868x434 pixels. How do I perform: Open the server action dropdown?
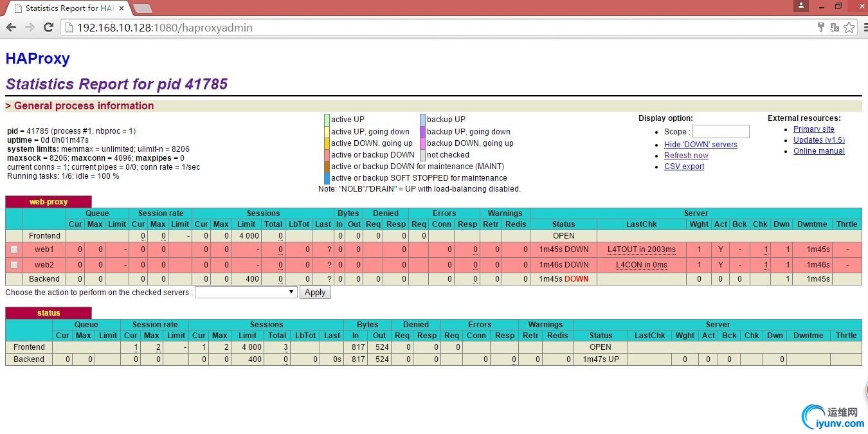[246, 292]
